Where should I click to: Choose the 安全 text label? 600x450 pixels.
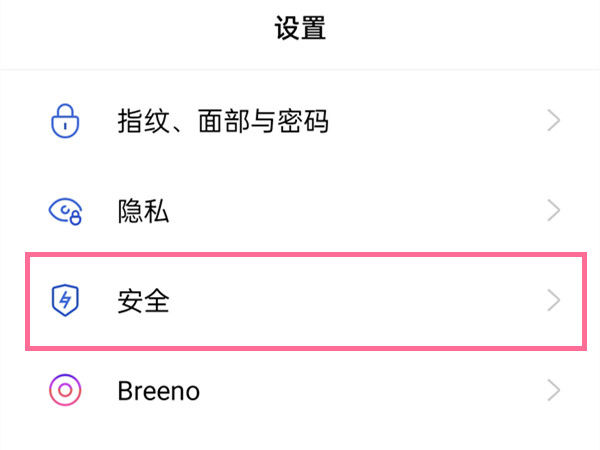[x=143, y=301]
